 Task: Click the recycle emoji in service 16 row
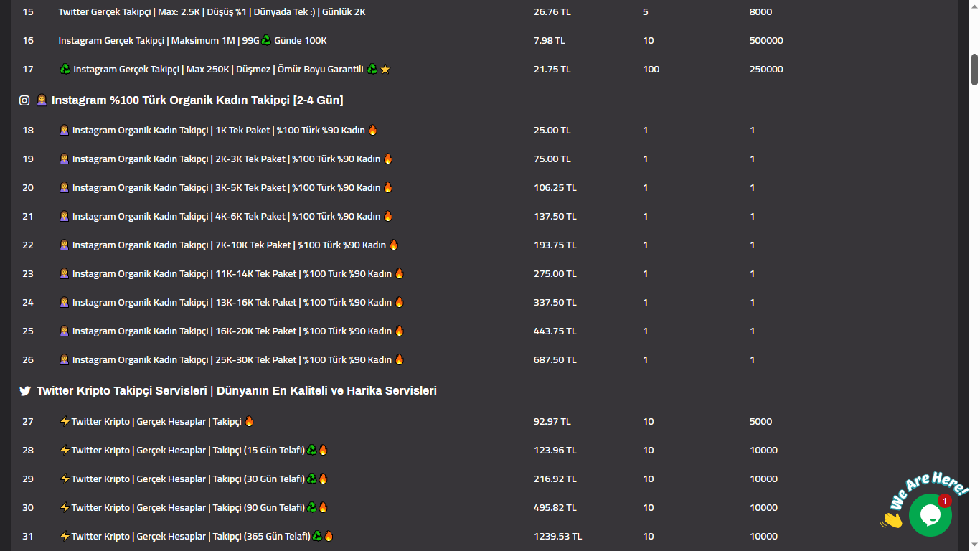coord(266,40)
